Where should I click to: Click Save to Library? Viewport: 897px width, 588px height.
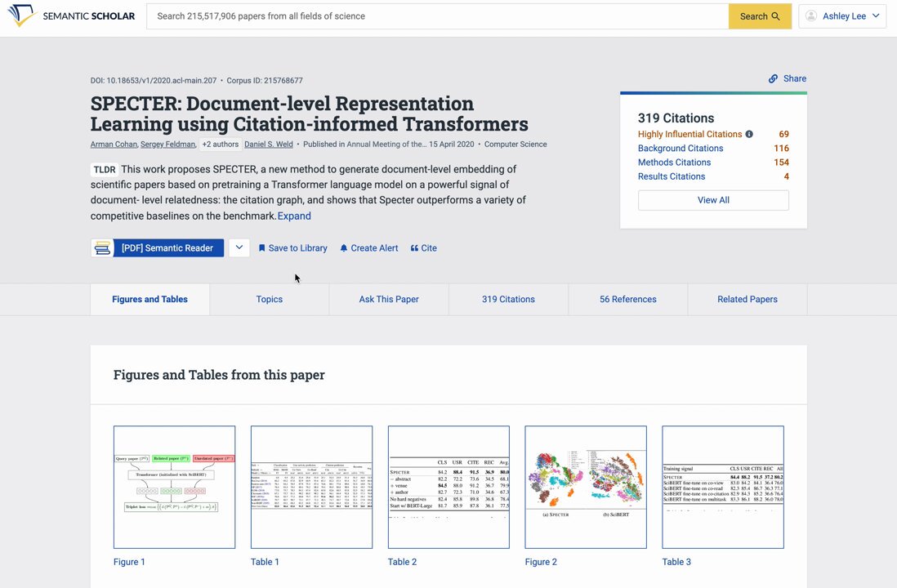coord(293,247)
